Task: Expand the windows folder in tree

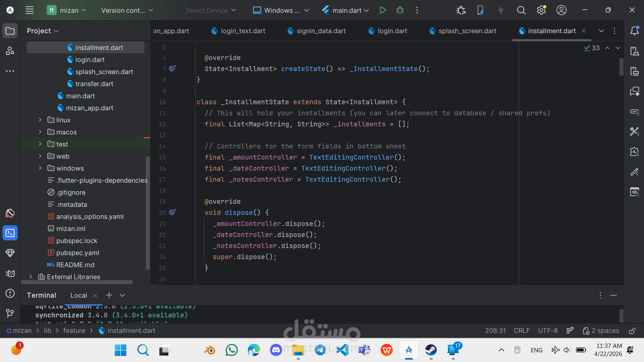Action: point(40,168)
